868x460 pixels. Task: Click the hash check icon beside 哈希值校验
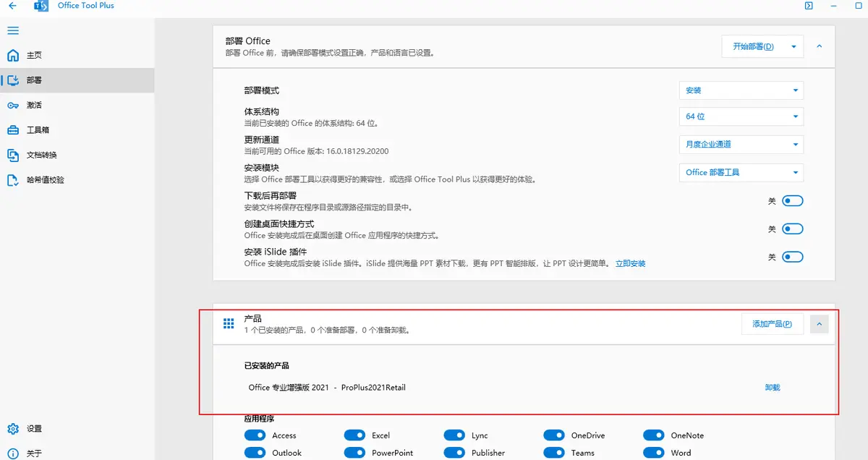(x=13, y=180)
